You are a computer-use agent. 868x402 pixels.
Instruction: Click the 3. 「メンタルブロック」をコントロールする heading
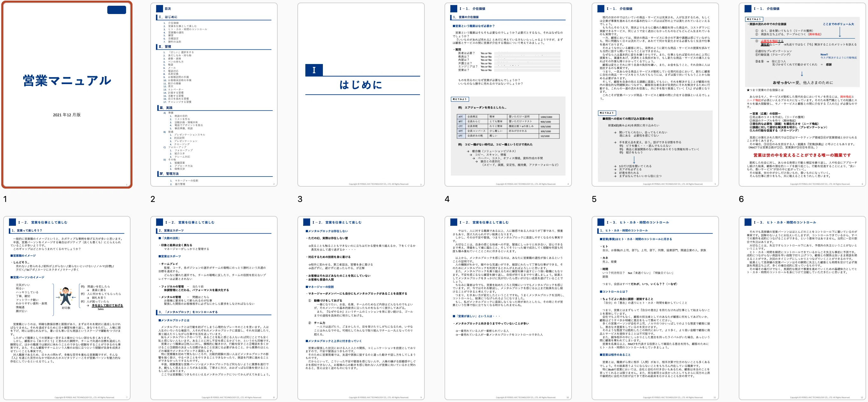click(188, 312)
